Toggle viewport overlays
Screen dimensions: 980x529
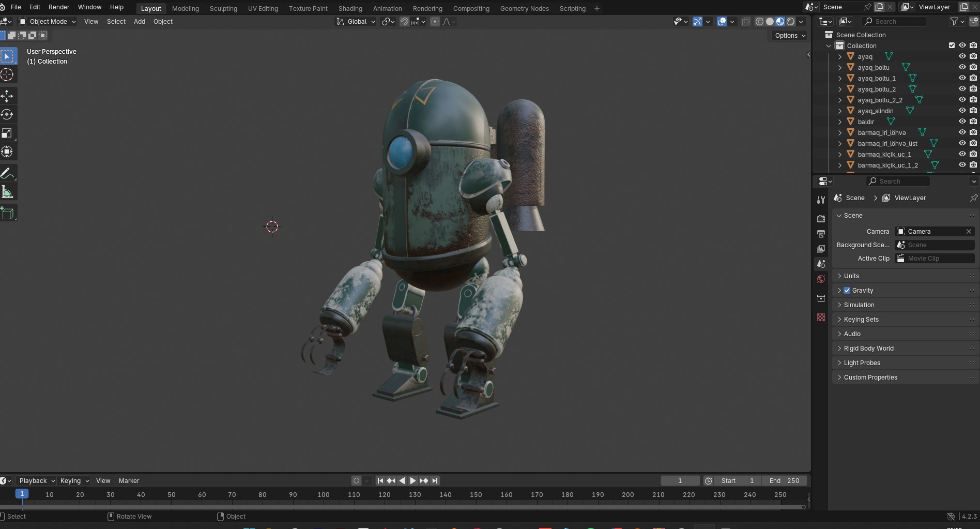(x=722, y=21)
